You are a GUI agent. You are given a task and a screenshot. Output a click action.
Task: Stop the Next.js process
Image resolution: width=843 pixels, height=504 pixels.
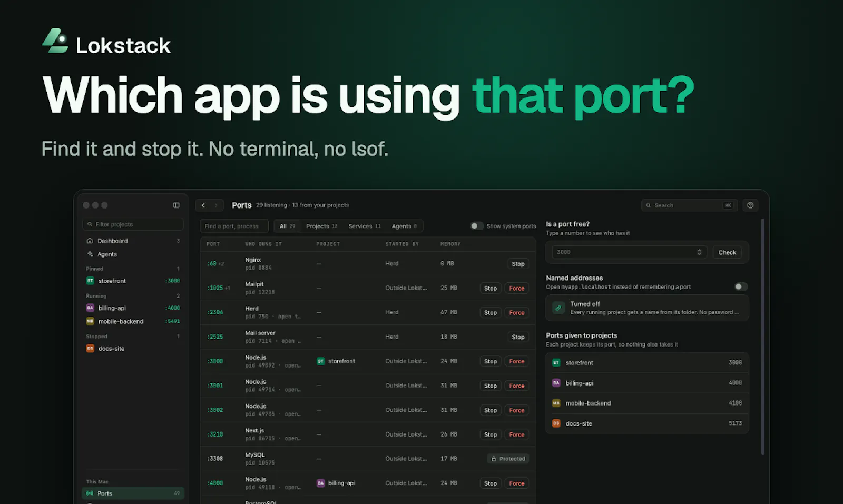(491, 434)
